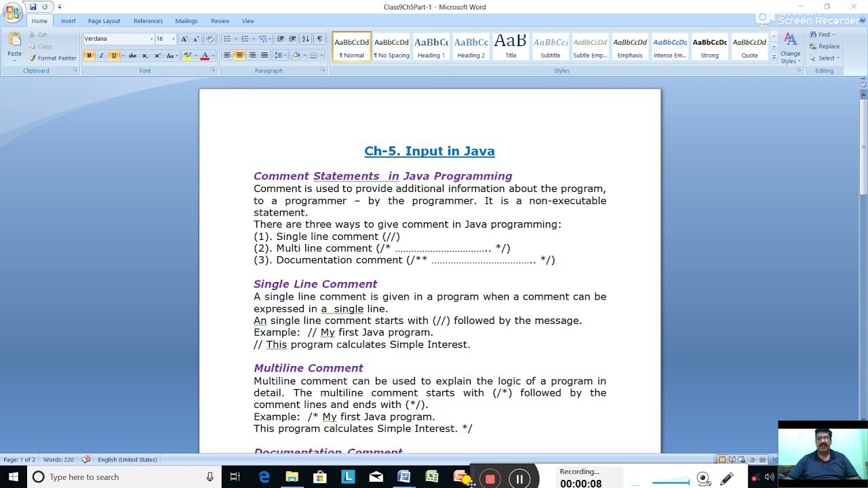Open the font size dropdown

173,39
